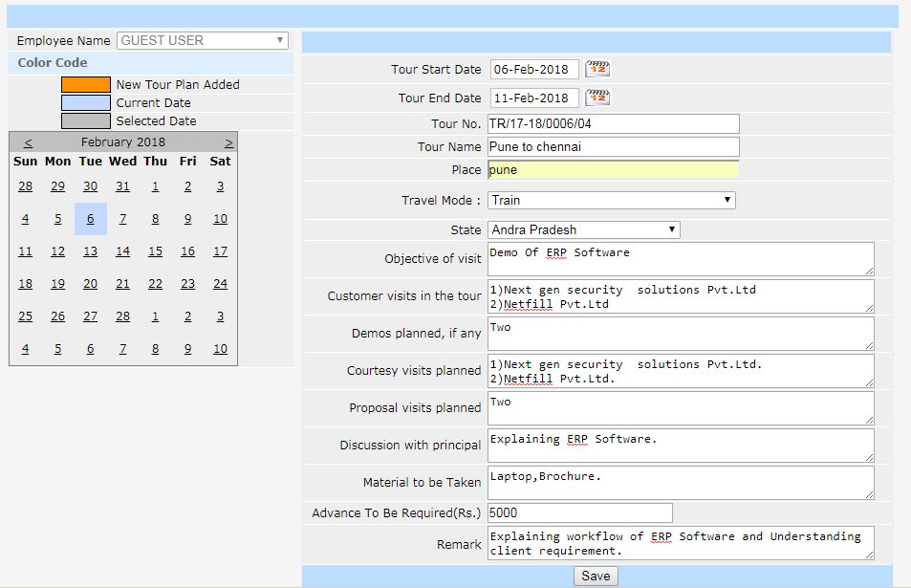Focus the Tour No. input field
This screenshot has width=911, height=588.
pyautogui.click(x=613, y=124)
